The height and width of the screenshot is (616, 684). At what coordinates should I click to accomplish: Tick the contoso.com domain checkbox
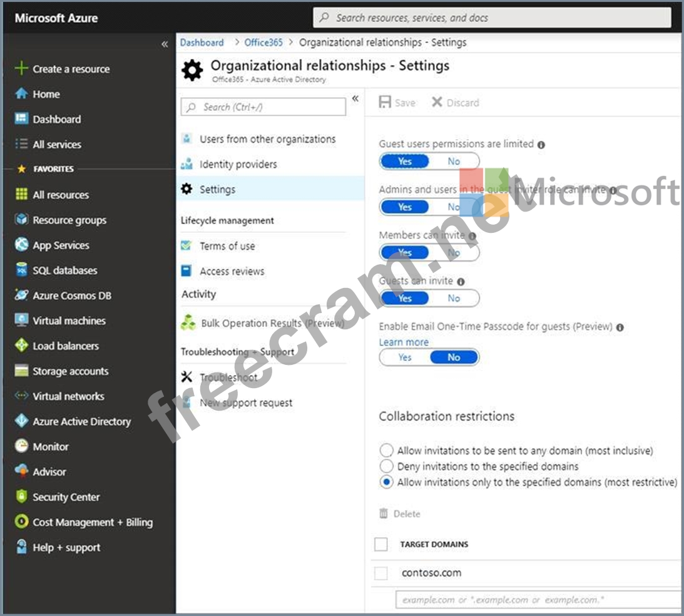pyautogui.click(x=380, y=573)
